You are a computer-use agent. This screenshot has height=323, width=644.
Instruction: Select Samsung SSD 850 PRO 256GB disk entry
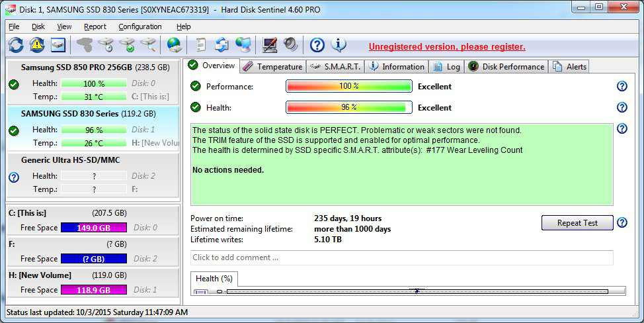[x=93, y=82]
